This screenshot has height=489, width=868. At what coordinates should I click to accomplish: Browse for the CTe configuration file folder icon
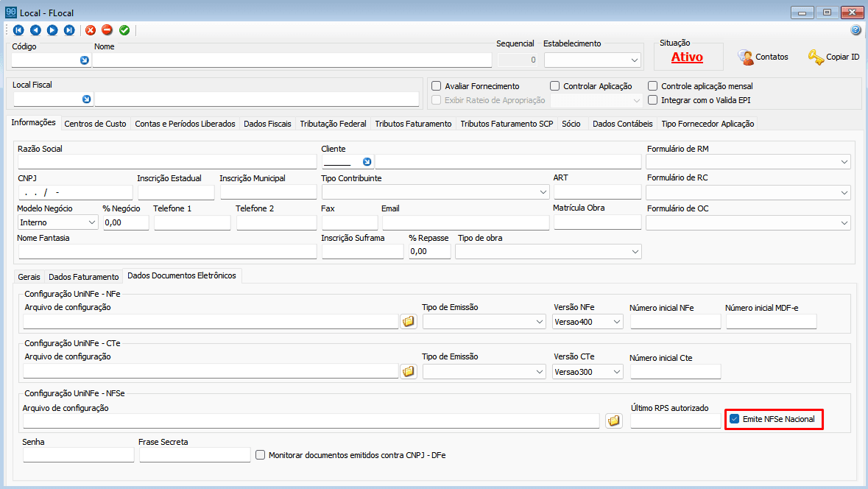coord(409,371)
